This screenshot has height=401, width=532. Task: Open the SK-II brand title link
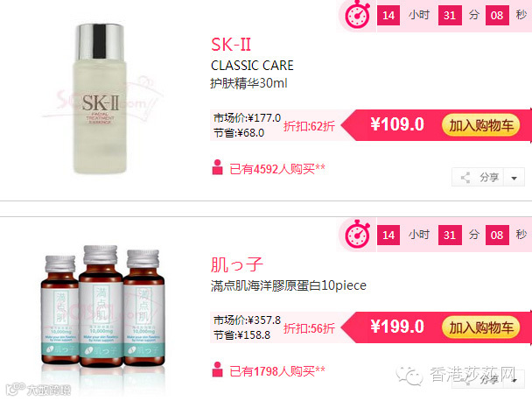[231, 45]
